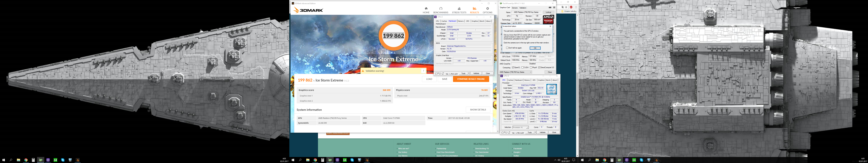868x163 pixels.
Task: Toggle the PhysX checkbox in GPU-Z
Action: point(531,67)
